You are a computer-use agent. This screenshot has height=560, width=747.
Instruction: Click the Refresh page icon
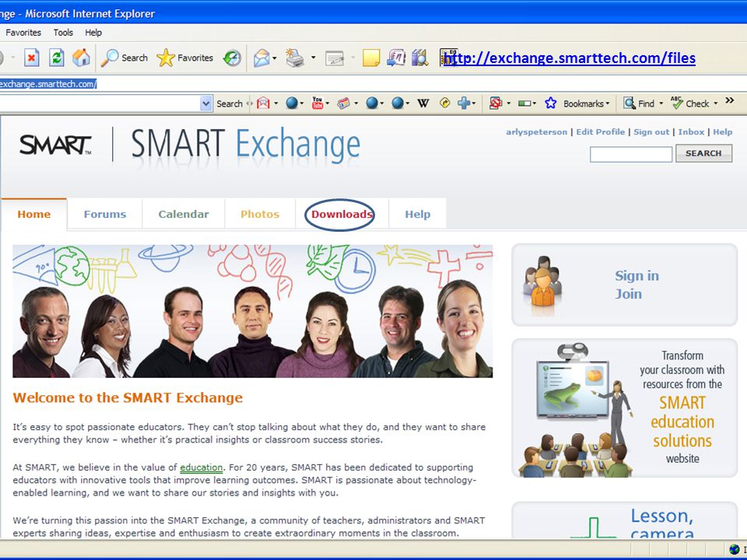[x=56, y=58]
